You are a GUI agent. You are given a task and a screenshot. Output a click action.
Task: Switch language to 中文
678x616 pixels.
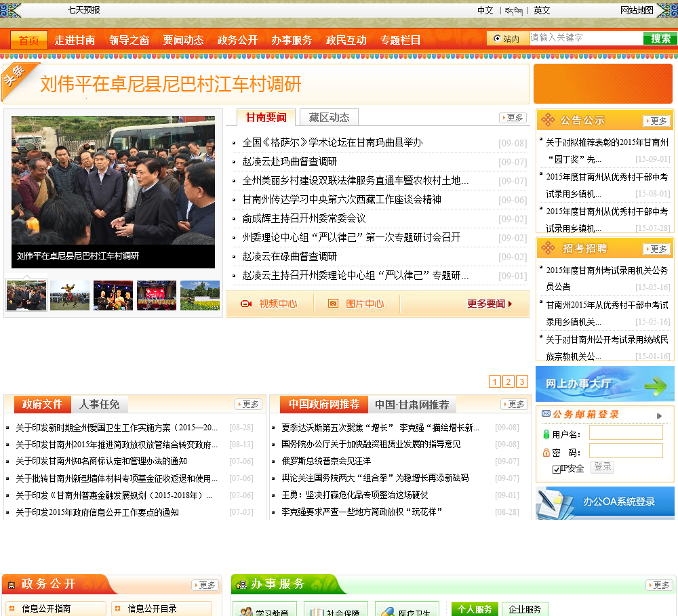click(485, 10)
